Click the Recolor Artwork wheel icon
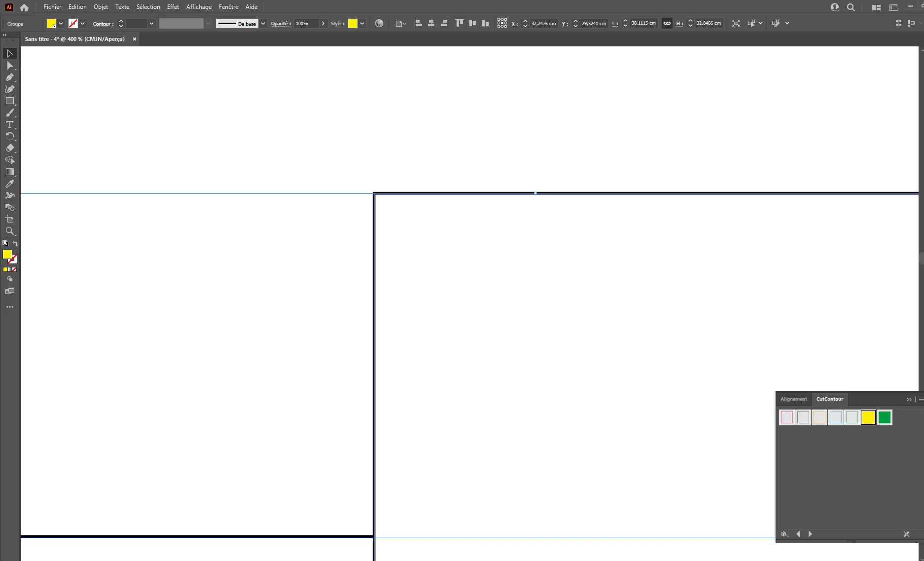This screenshot has height=561, width=924. pyautogui.click(x=379, y=23)
